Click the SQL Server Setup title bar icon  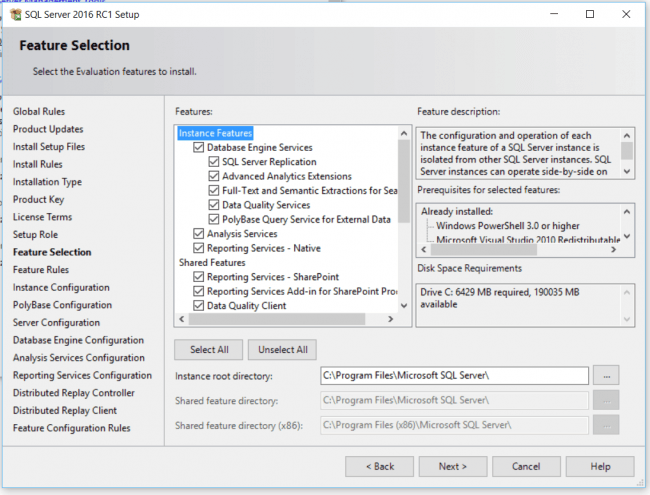(x=16, y=15)
